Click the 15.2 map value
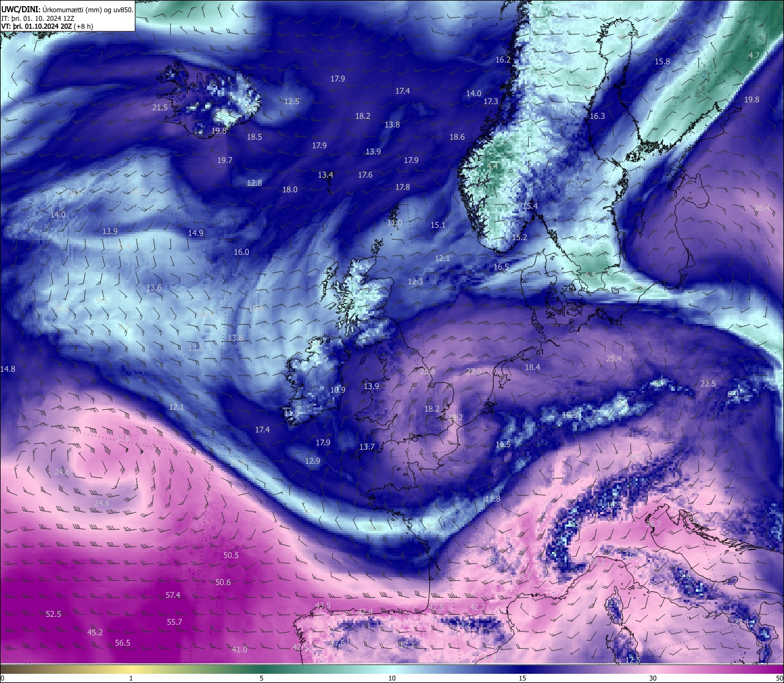Viewport: 784px width, 683px height. click(x=519, y=238)
